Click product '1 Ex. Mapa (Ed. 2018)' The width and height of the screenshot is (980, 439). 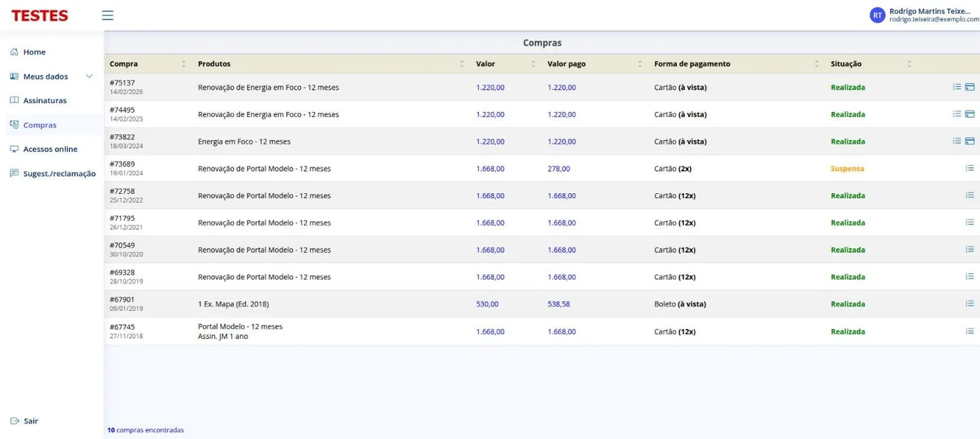click(x=233, y=304)
